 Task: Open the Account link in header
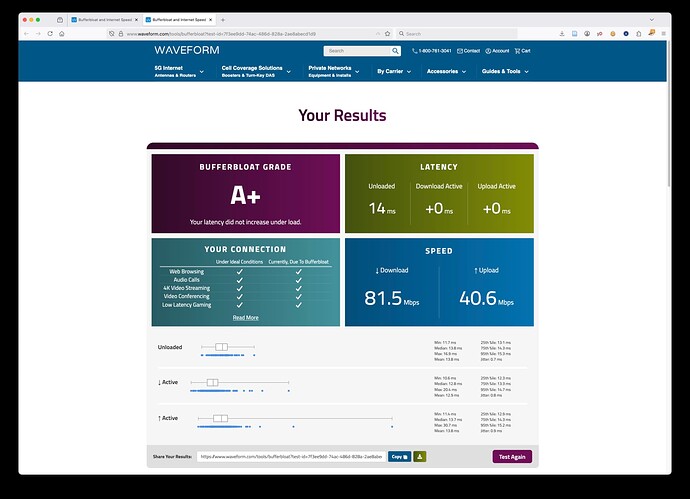[496, 50]
